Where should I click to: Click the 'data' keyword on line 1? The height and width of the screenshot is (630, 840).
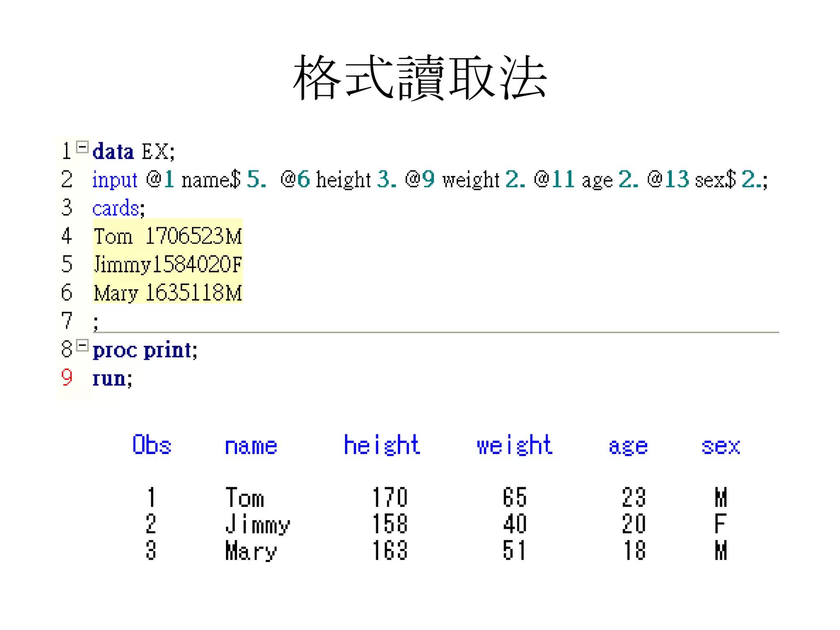113,152
